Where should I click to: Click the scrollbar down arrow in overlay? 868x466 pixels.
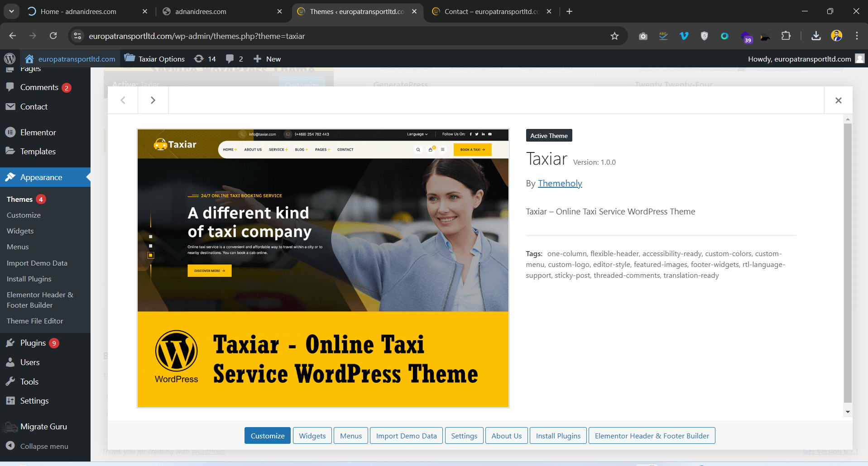pyautogui.click(x=848, y=412)
